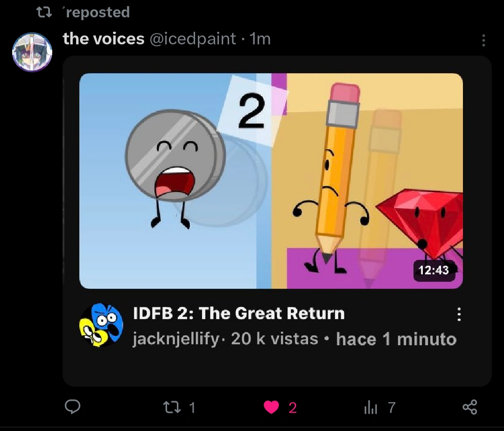The image size is (504, 431).
Task: Click the '1m' timestamp on the tweet
Action: [260, 39]
